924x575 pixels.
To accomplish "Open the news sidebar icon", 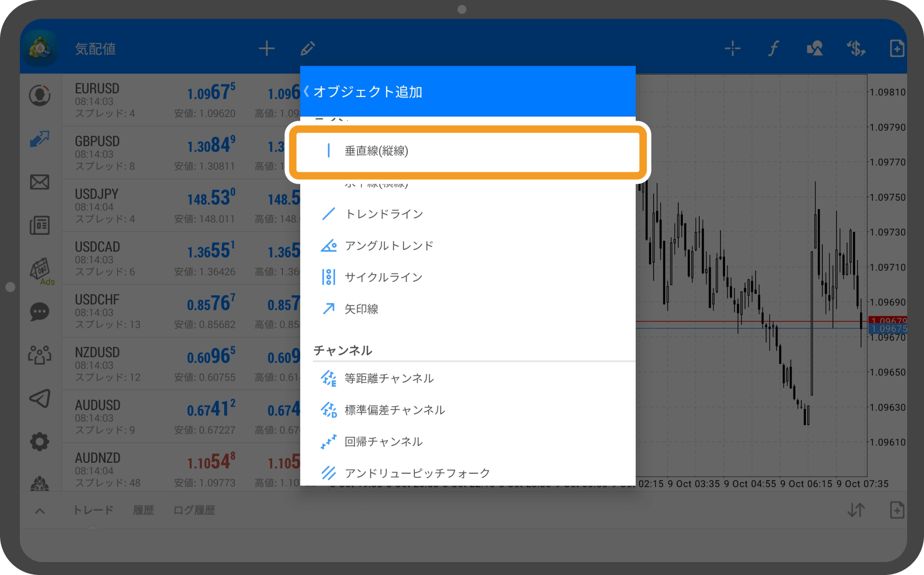I will coord(40,225).
